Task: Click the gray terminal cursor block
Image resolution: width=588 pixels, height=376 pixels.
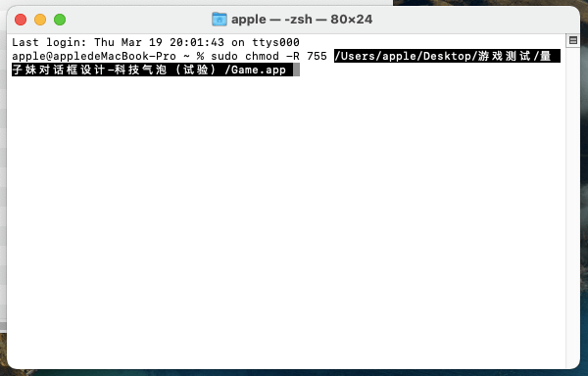Action: 296,70
